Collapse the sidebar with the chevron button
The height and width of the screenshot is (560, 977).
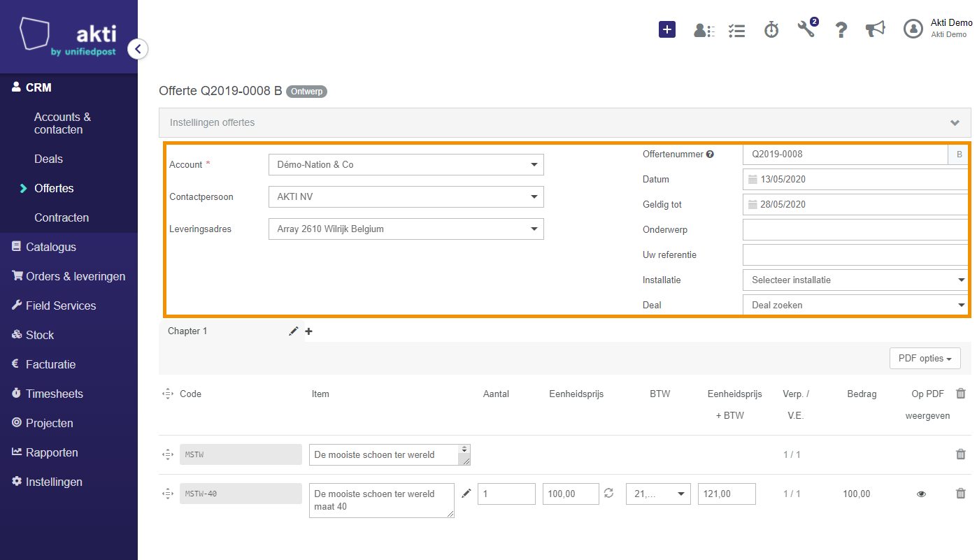pyautogui.click(x=138, y=49)
